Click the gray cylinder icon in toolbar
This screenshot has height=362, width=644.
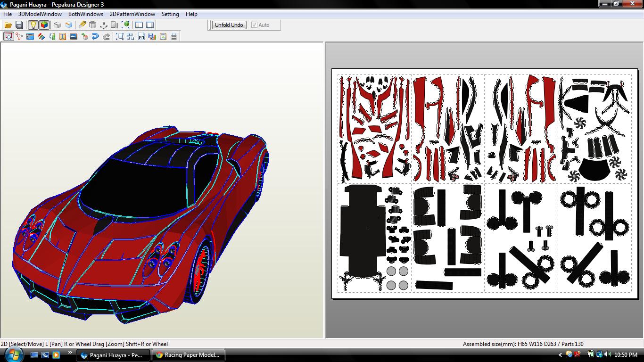click(93, 25)
